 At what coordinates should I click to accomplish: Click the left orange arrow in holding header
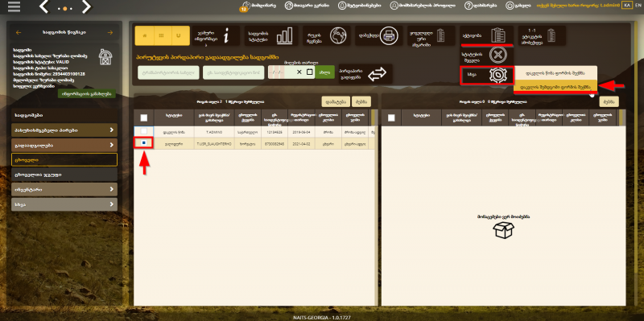[x=18, y=33]
